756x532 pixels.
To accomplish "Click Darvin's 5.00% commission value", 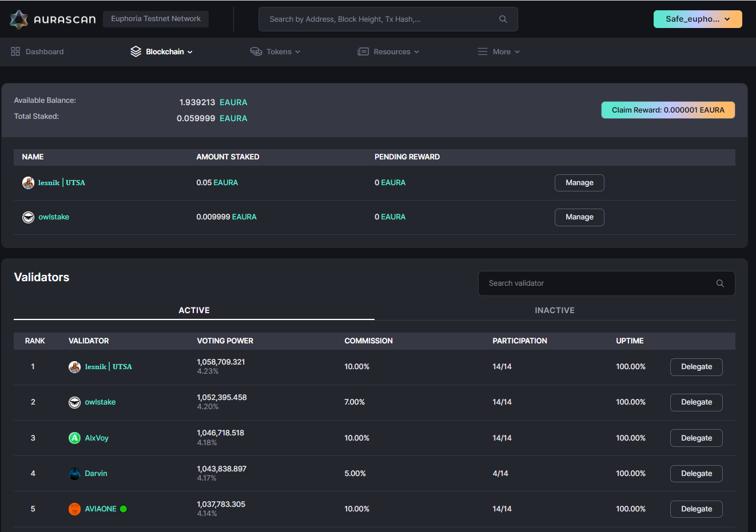I will [x=355, y=474].
